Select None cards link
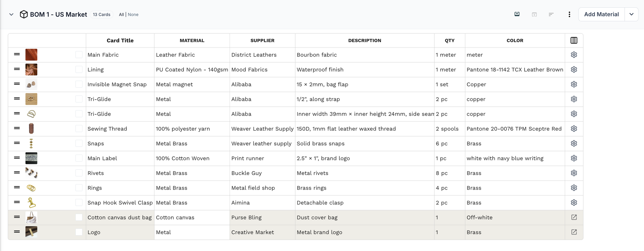The image size is (644, 251). 133,14
